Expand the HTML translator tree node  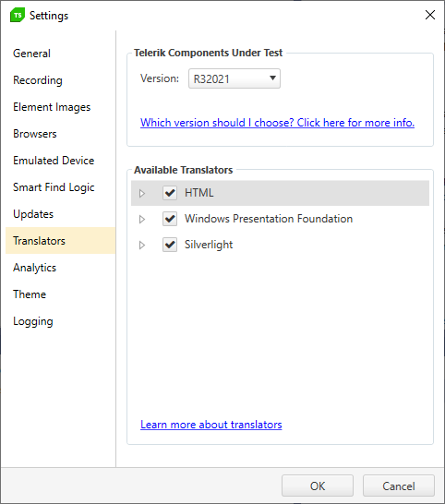point(142,193)
